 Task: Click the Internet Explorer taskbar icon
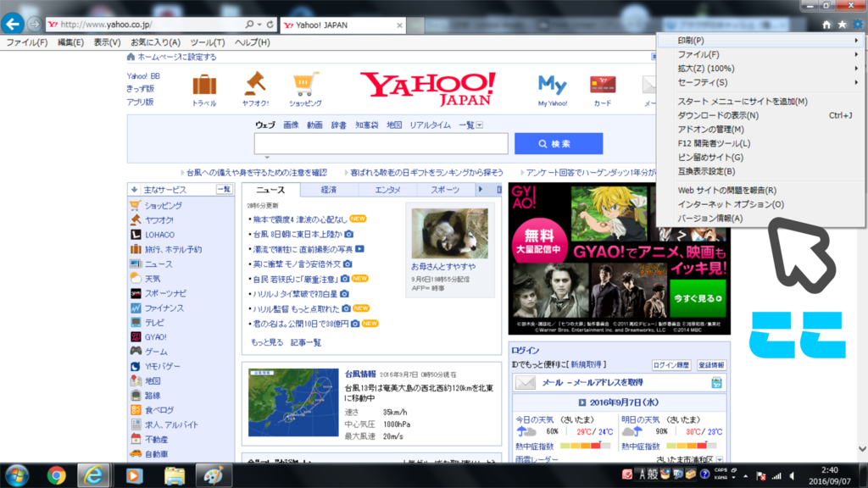93,476
